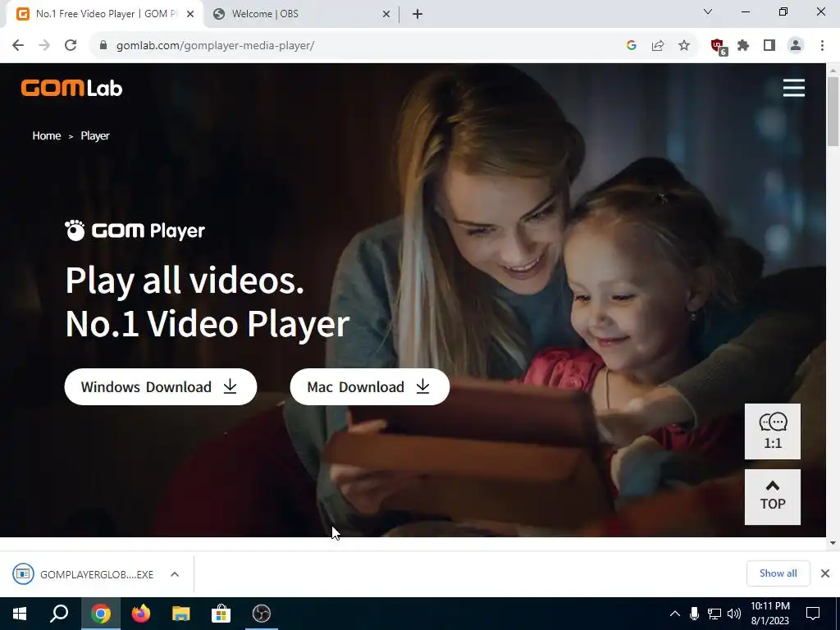Jump back up with the TOP button
The width and height of the screenshot is (840, 630).
pos(773,496)
